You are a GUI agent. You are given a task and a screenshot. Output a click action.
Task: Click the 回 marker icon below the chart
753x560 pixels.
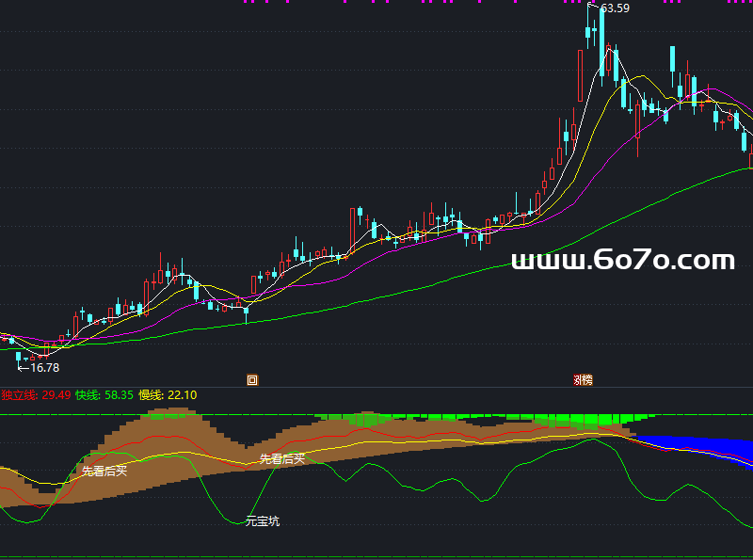(252, 380)
